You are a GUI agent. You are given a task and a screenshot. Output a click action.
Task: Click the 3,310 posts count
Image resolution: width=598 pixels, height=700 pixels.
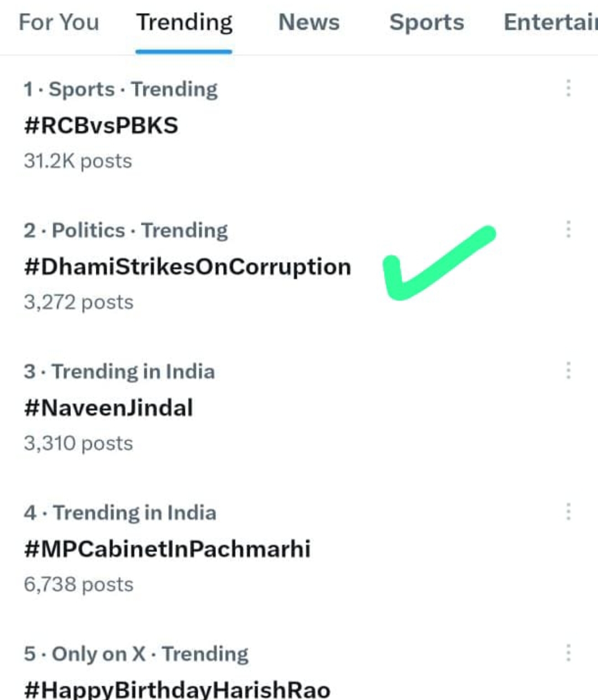pyautogui.click(x=79, y=444)
